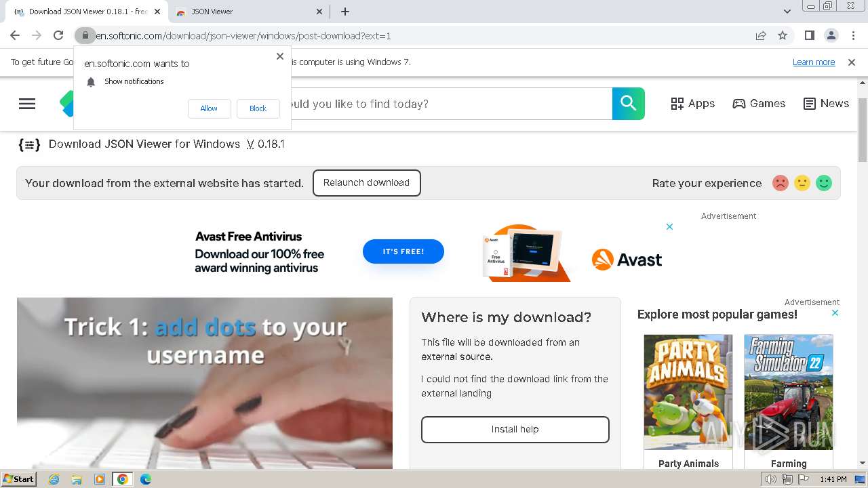Click the page vertical scrollbar
This screenshot has width=868, height=488.
(x=863, y=130)
